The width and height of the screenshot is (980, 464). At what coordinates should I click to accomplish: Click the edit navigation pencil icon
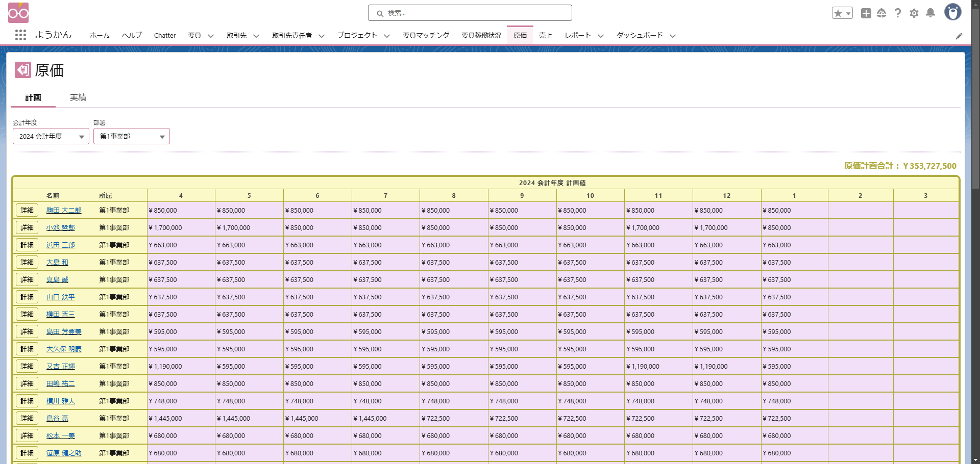(959, 36)
